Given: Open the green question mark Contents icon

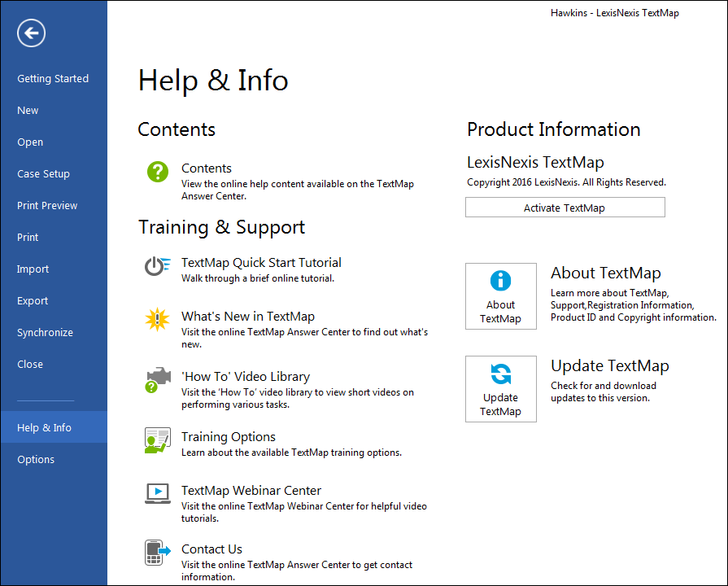Looking at the screenshot, I should pos(158,172).
